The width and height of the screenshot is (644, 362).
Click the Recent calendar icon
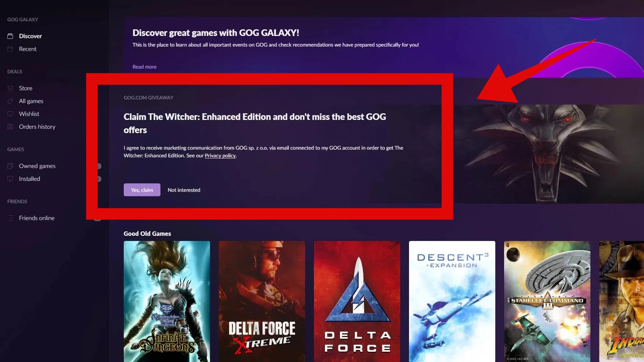click(x=10, y=49)
